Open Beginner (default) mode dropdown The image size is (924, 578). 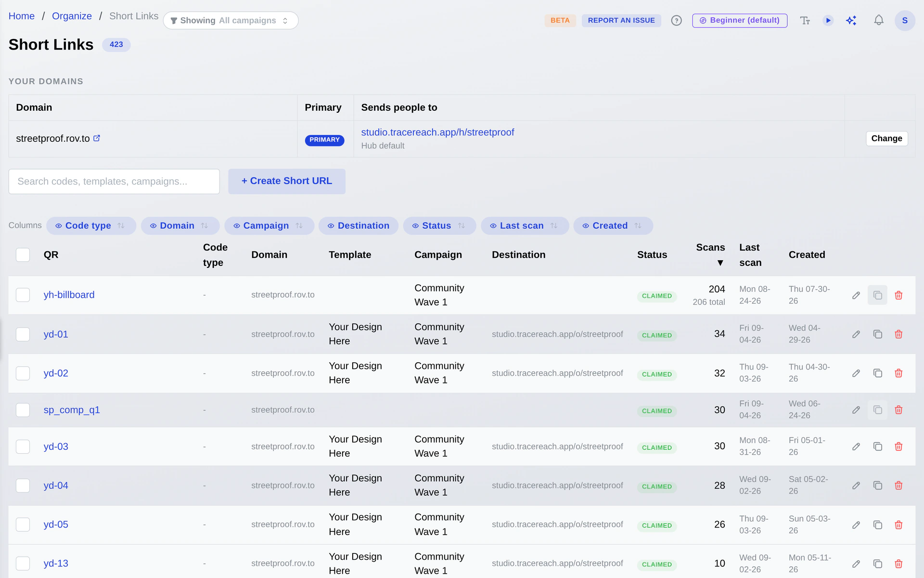[x=740, y=21]
